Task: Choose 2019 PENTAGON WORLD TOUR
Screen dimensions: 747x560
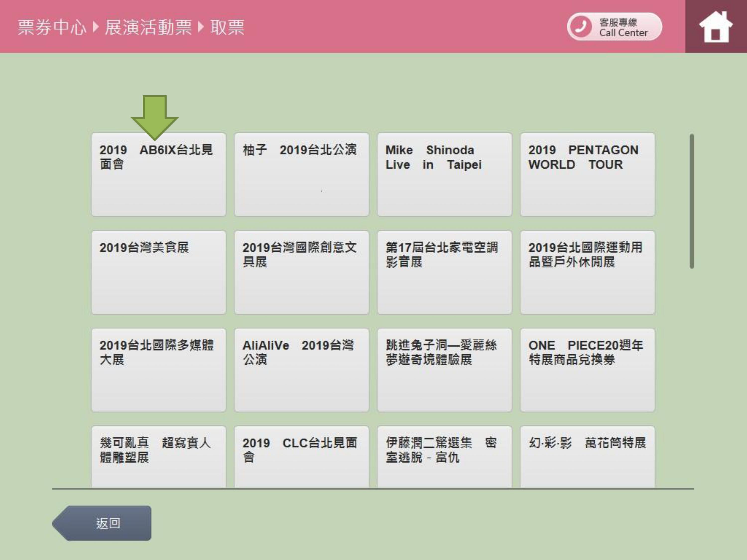Action: (x=587, y=174)
